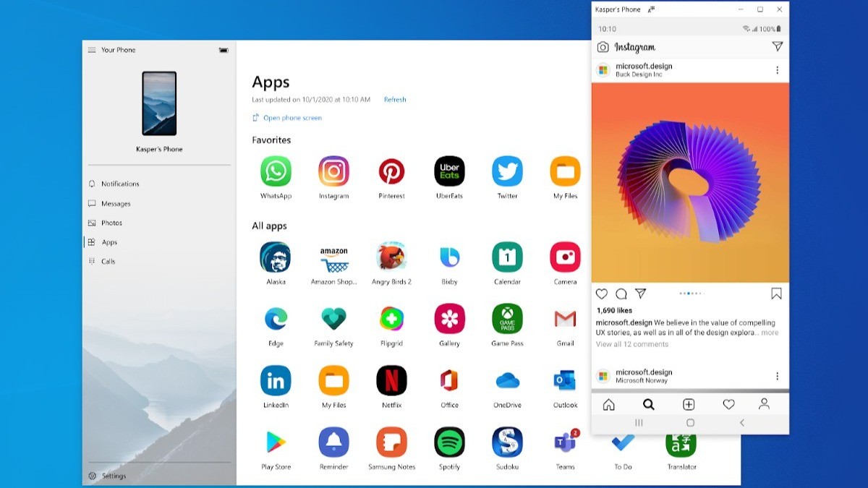Open Play Store app

tap(276, 442)
